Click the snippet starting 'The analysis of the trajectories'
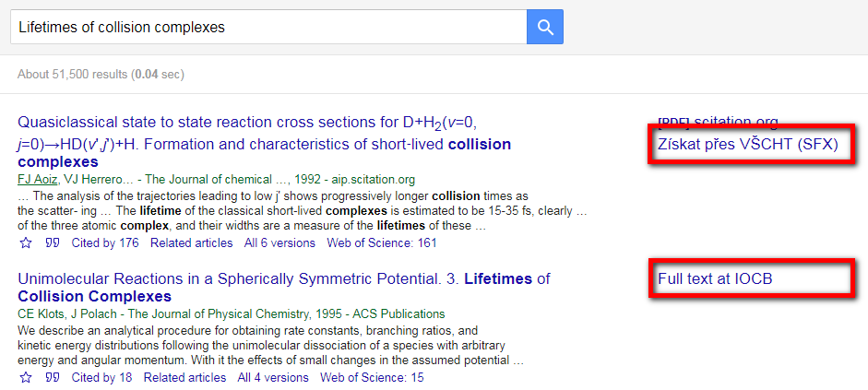This screenshot has width=868, height=390. click(303, 211)
